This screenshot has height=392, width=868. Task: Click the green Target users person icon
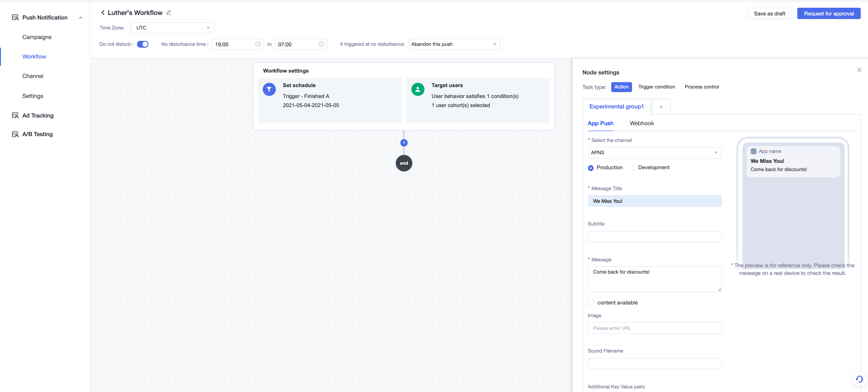418,89
